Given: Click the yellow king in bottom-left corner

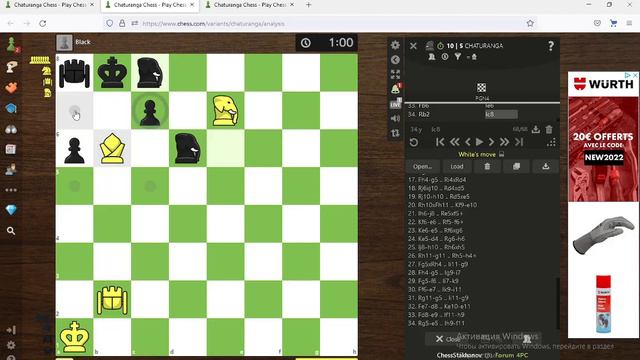Looking at the screenshot, I should pos(74,337).
